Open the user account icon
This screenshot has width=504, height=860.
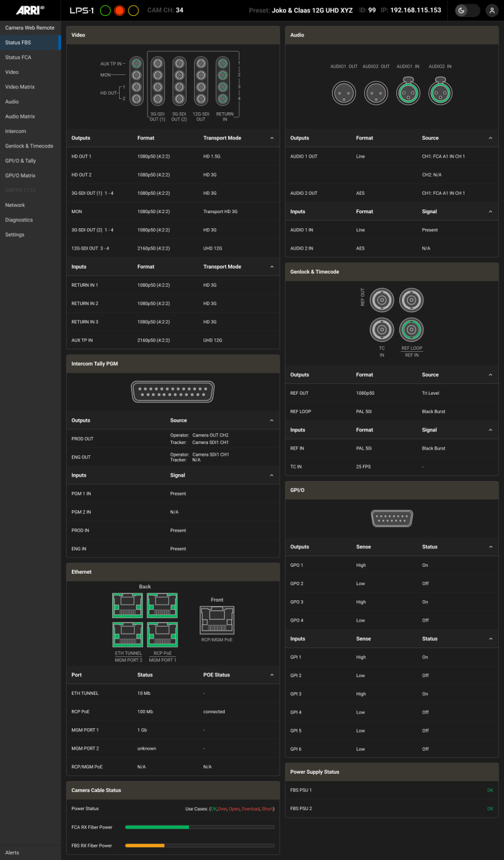click(491, 11)
